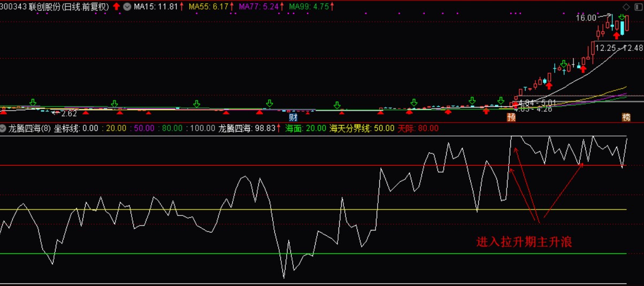Click the green down arrow above the latest candle

coord(622,18)
